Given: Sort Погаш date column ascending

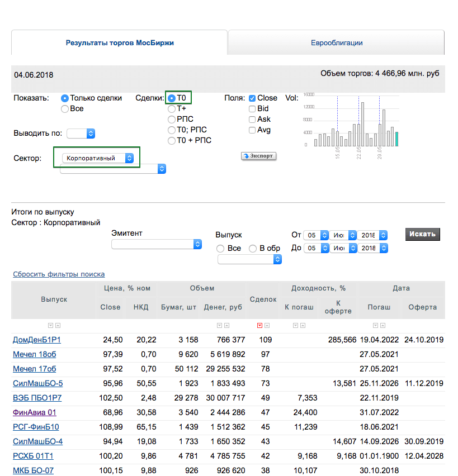Looking at the screenshot, I should [383, 325].
